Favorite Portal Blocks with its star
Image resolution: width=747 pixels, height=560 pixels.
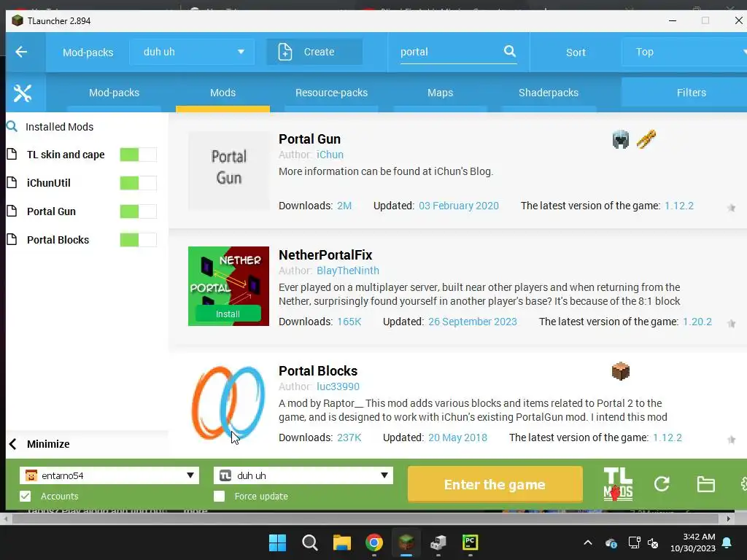(x=731, y=440)
